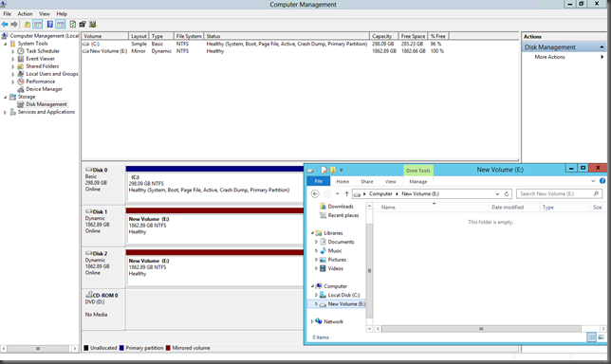Click the Properties icon in the Explorer quick access toolbar
Image resolution: width=611 pixels, height=364 pixels.
(324, 170)
